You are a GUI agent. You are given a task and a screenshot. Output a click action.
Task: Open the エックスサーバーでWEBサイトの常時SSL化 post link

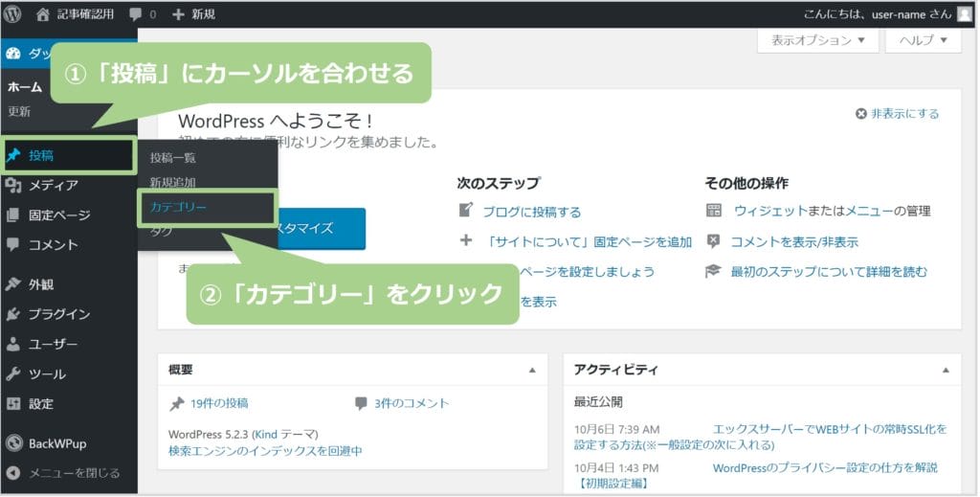pyautogui.click(x=830, y=429)
